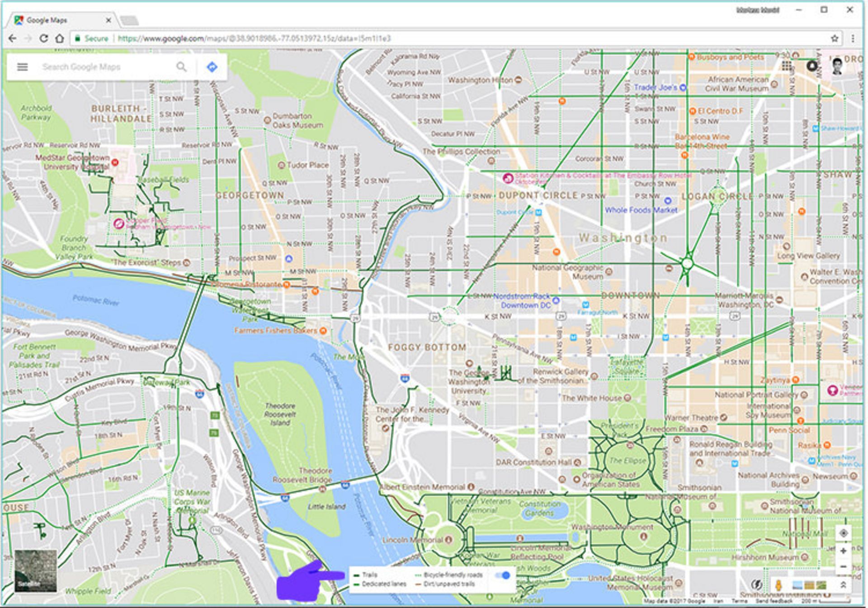The image size is (868, 608).
Task: Select National Geographic Museum marker
Action: [609, 272]
